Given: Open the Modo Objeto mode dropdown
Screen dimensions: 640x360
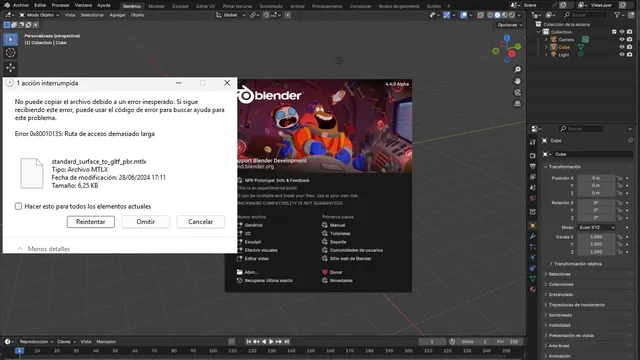Looking at the screenshot, I should pyautogui.click(x=39, y=15).
